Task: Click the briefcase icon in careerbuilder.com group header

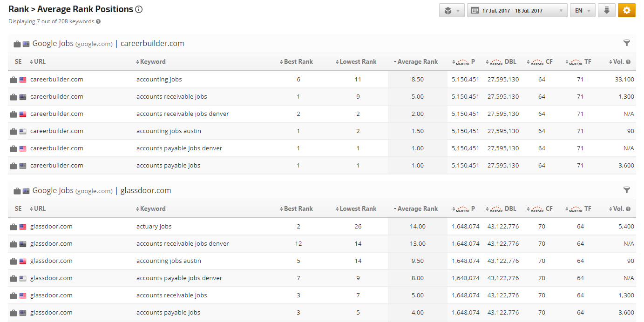Action: pos(17,44)
